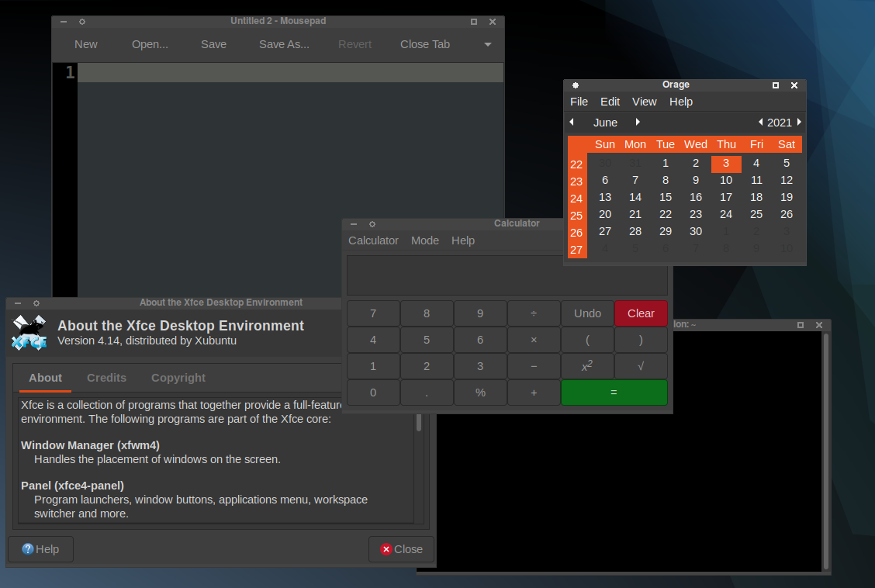Click the green equals button on the Calculator

614,393
